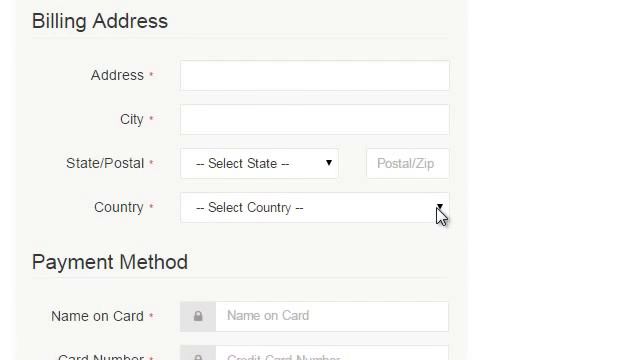Click the arrow on Select State dropdown
Viewport: 640px width, 360px height.
(x=329, y=163)
